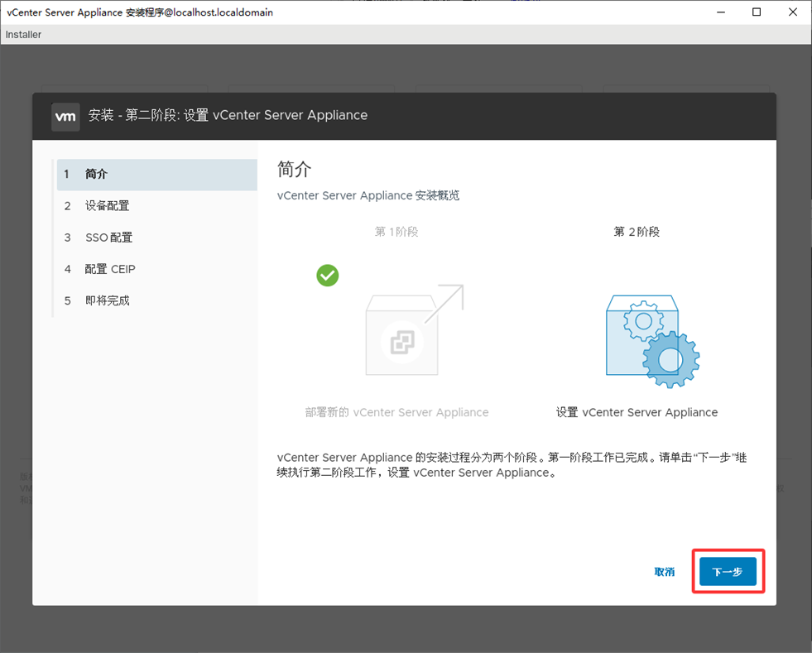Click the 简介 page heading
The width and height of the screenshot is (812, 653).
[x=295, y=170]
